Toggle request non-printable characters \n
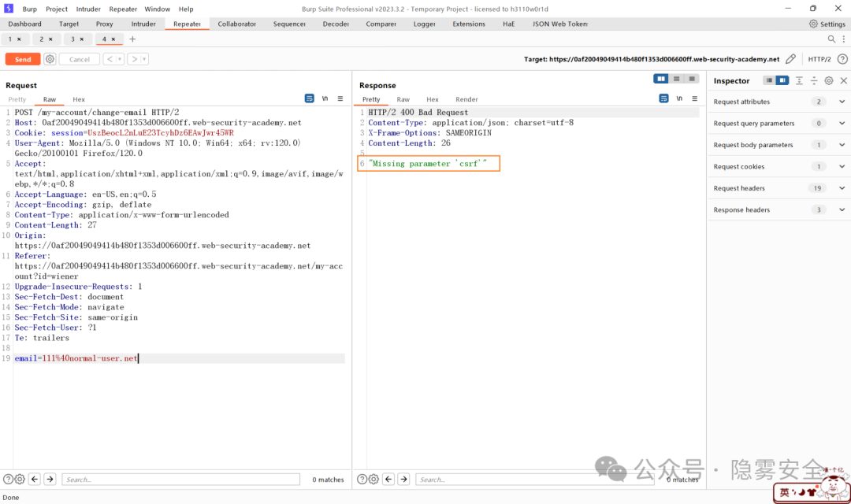The width and height of the screenshot is (851, 504). 325,98
